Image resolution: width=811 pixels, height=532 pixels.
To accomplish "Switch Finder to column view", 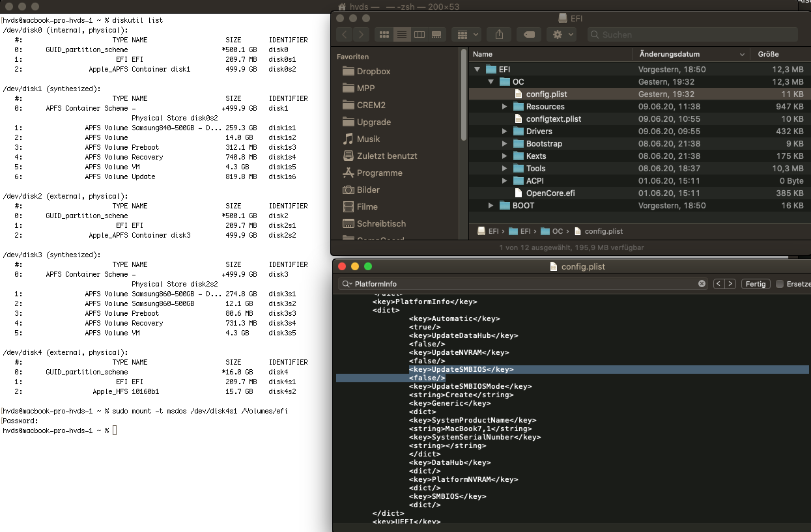I will click(420, 35).
